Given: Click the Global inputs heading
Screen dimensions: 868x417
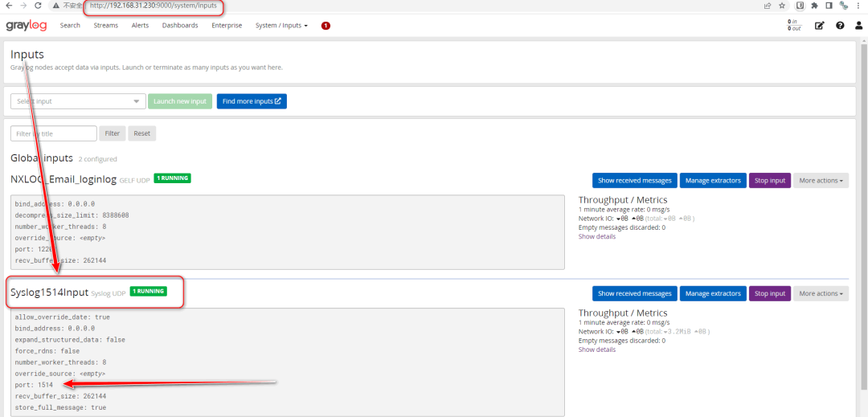Looking at the screenshot, I should pos(42,157).
